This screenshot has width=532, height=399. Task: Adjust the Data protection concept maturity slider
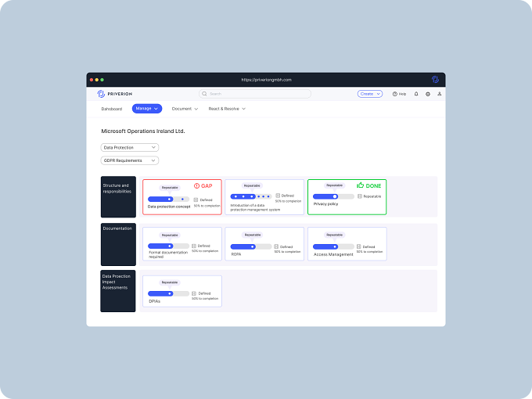[169, 199]
